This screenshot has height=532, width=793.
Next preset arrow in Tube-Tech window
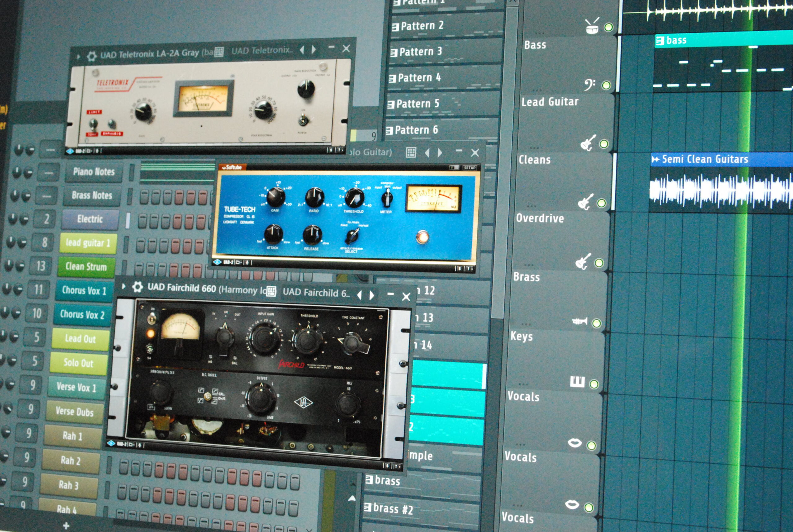coord(440,153)
